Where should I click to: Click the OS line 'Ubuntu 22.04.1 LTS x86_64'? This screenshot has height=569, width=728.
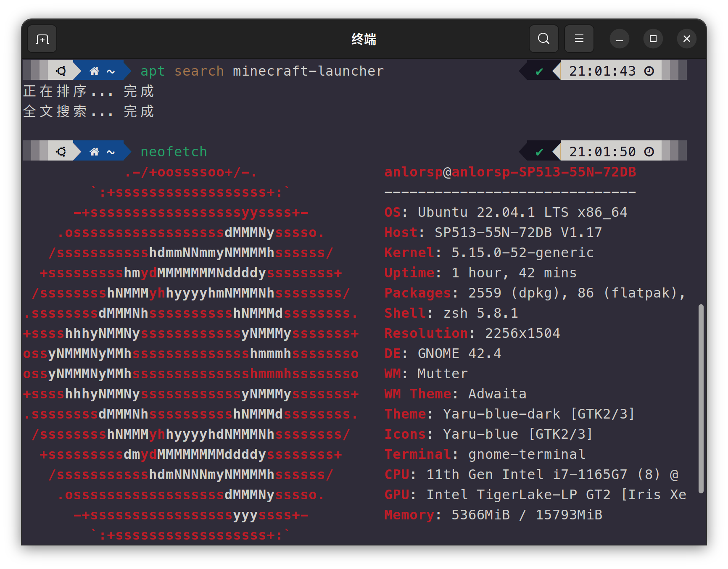(x=522, y=212)
